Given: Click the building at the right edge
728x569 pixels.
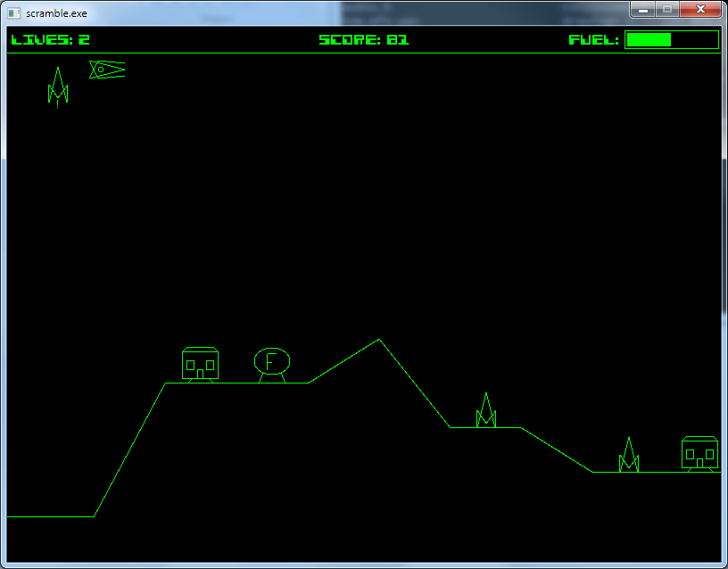Looking at the screenshot, I should (x=699, y=453).
